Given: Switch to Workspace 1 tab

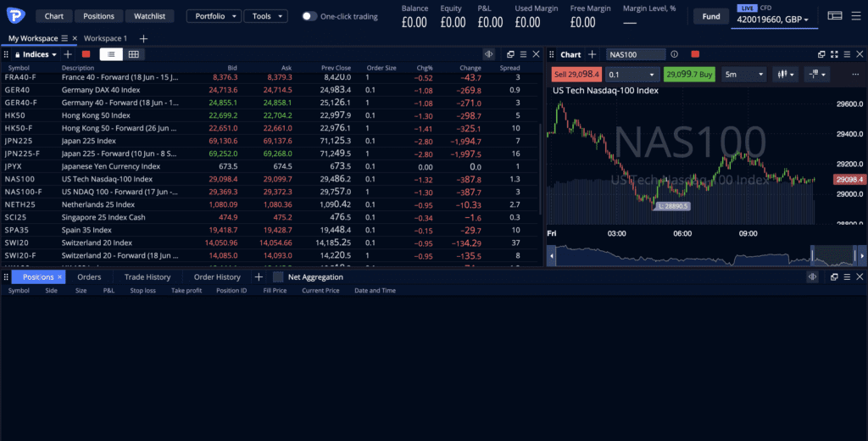Looking at the screenshot, I should (x=105, y=38).
